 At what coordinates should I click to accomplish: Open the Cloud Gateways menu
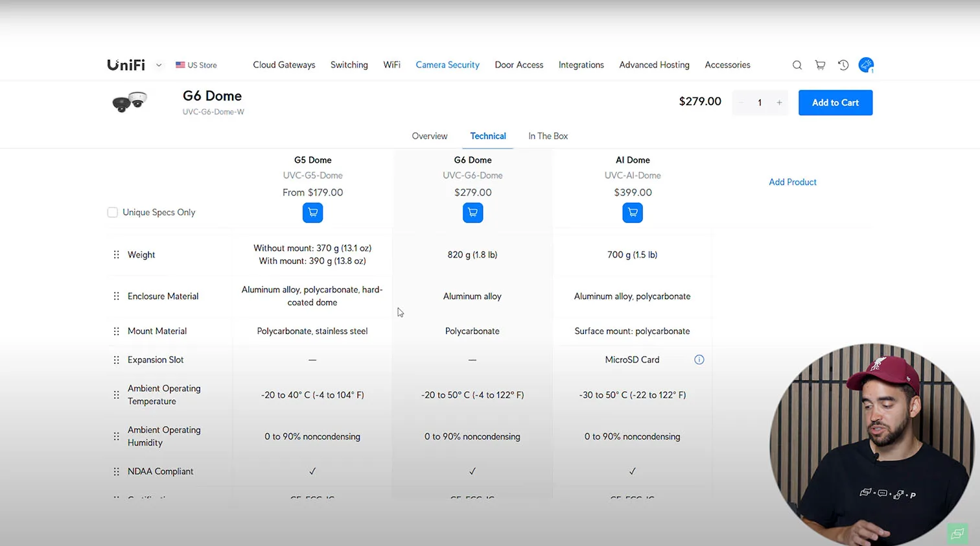[284, 65]
